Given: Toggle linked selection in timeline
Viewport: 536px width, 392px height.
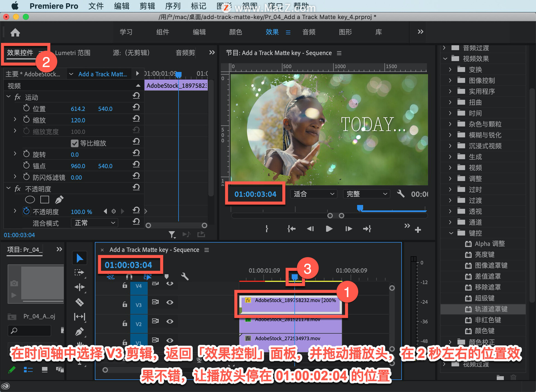Looking at the screenshot, I should point(147,276).
